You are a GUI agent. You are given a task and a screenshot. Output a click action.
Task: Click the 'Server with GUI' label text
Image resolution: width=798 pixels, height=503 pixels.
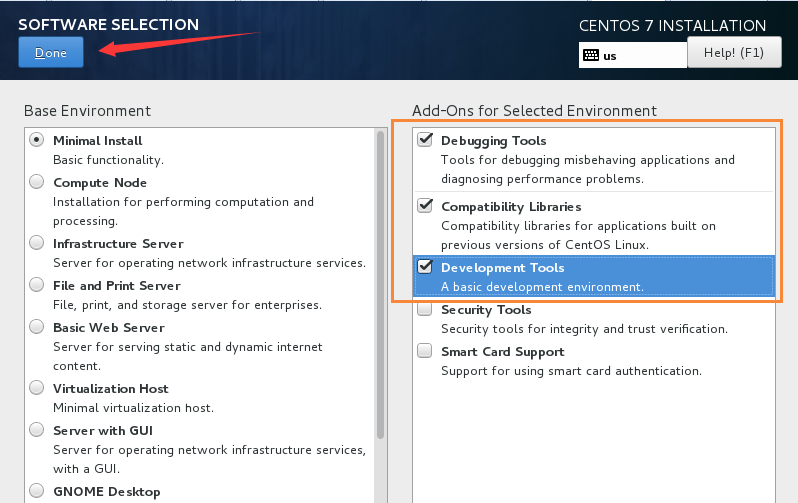(x=103, y=431)
